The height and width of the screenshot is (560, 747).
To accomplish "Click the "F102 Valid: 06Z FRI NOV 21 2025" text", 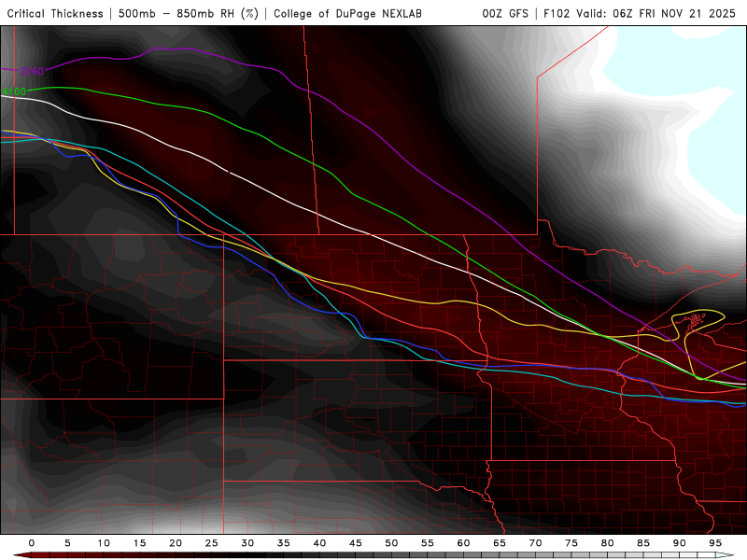I will click(640, 13).
